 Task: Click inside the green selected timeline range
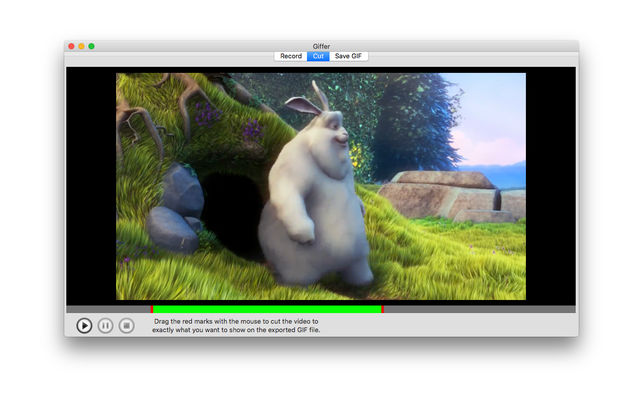pos(267,309)
